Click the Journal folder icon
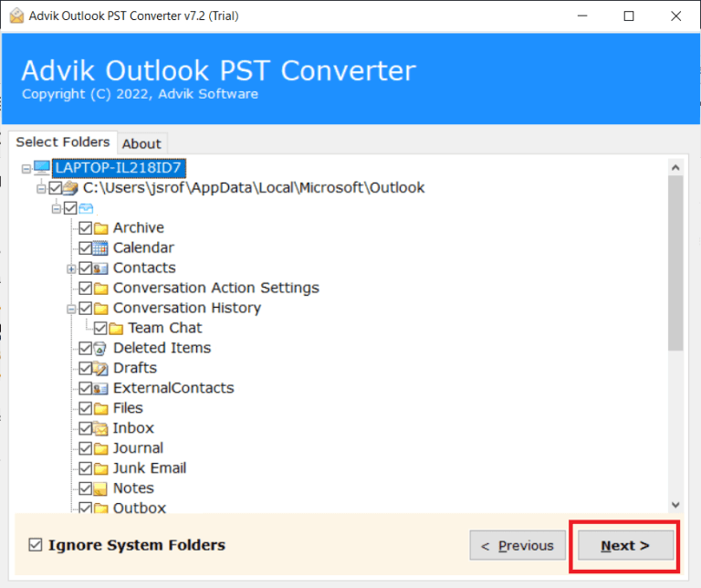Screen dimensions: 701x588 (x=101, y=448)
